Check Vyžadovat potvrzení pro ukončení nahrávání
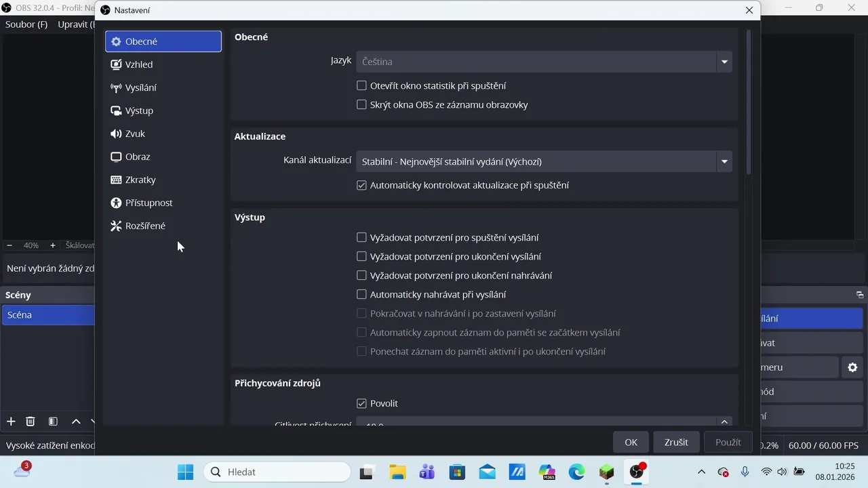Screen dimensions: 868x488 pos(361,276)
